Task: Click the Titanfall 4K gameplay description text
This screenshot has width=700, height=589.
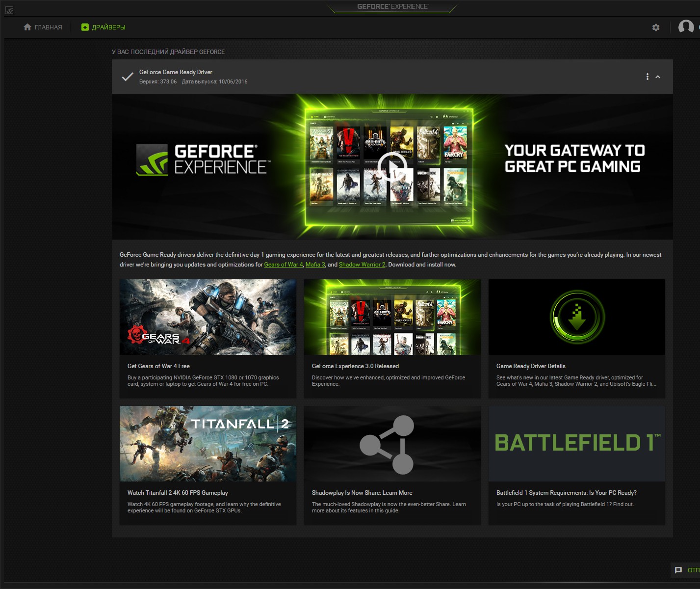Action: [204, 508]
